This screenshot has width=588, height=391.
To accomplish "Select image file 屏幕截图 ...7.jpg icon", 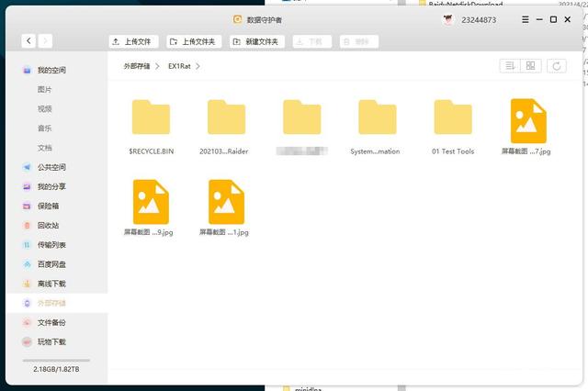I will click(528, 121).
